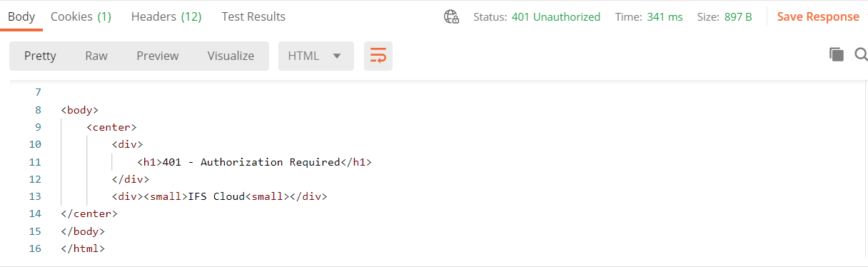Select the Preview view mode
Viewport: 868px width, 267px height.
point(158,56)
